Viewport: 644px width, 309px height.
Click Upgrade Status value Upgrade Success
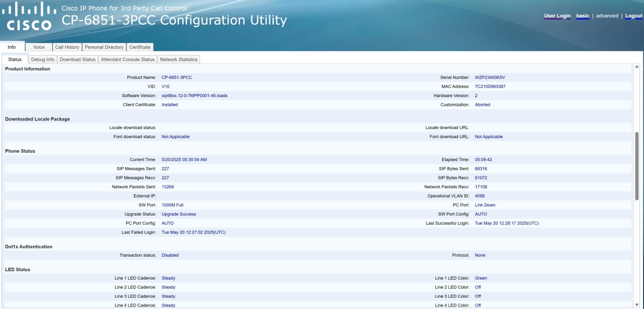(179, 214)
